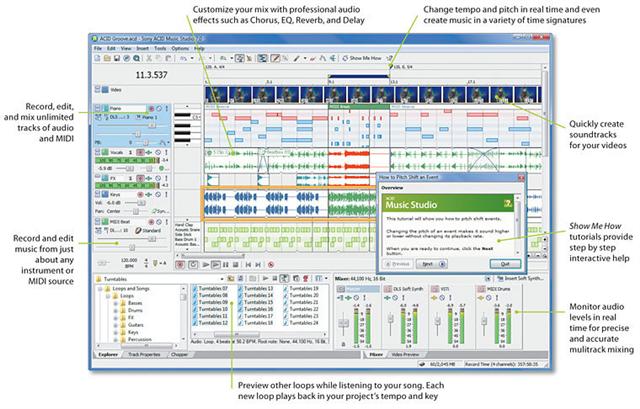Viewport: 640px width, 409px height.
Task: Click the Cut scissors toolbar icon
Action: [x=149, y=58]
